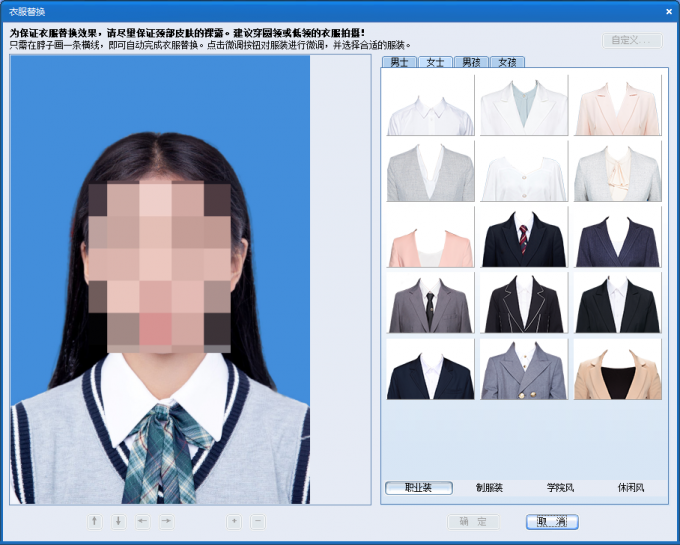Click the move down arrow button
The image size is (680, 545).
coord(118,522)
